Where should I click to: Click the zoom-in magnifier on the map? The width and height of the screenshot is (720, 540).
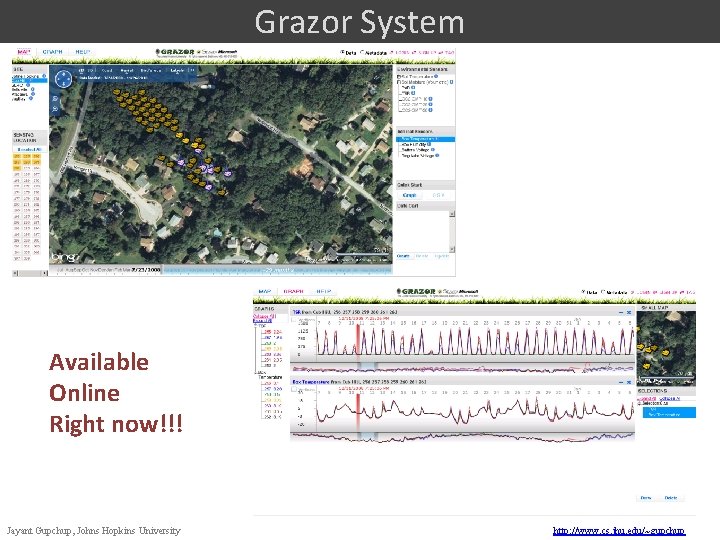pos(55,98)
